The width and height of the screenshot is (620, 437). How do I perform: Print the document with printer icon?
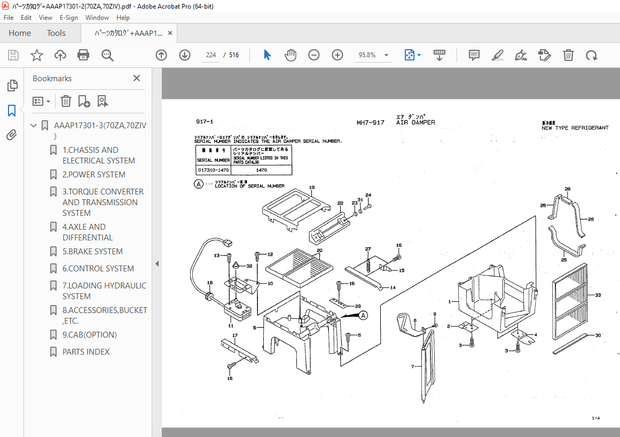coord(83,55)
